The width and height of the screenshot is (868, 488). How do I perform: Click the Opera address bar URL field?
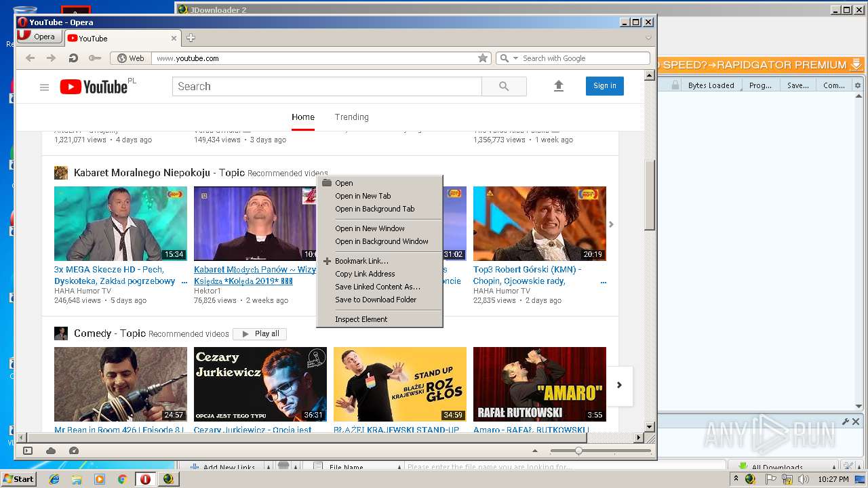[315, 58]
